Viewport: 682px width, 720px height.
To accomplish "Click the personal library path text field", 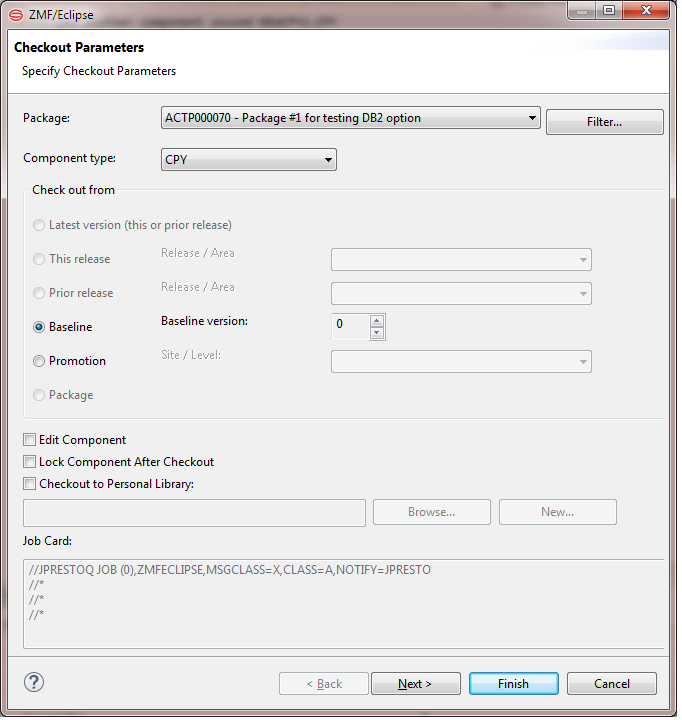I will (194, 513).
